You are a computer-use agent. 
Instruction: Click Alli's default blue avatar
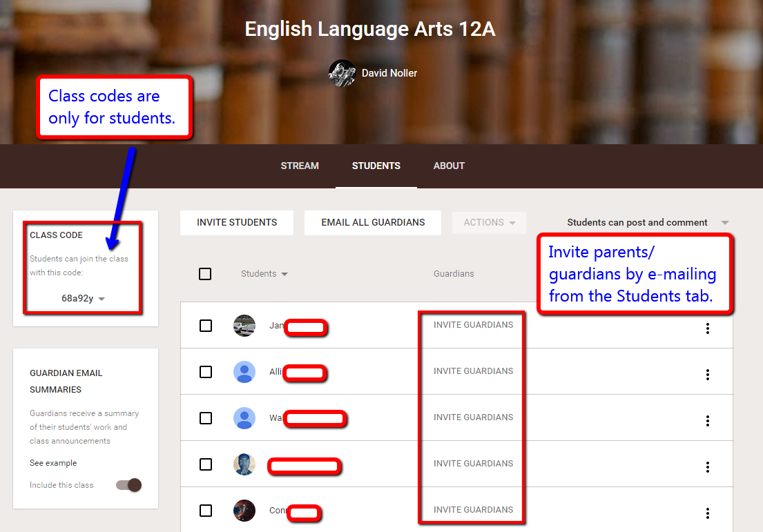pos(244,372)
